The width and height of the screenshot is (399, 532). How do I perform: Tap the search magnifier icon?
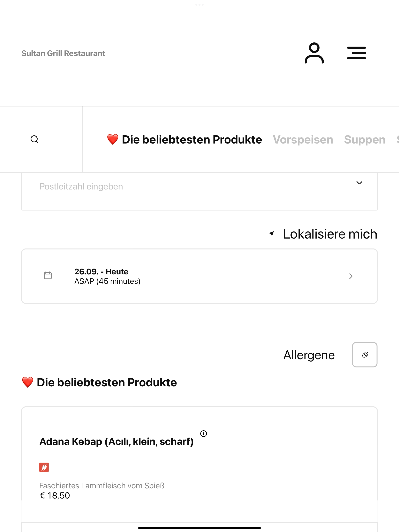tap(34, 139)
